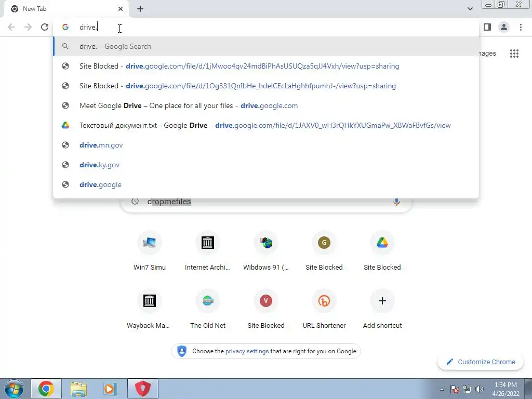Select the drive.ky.gov suggestion
The height and width of the screenshot is (399, 532).
[x=266, y=165]
